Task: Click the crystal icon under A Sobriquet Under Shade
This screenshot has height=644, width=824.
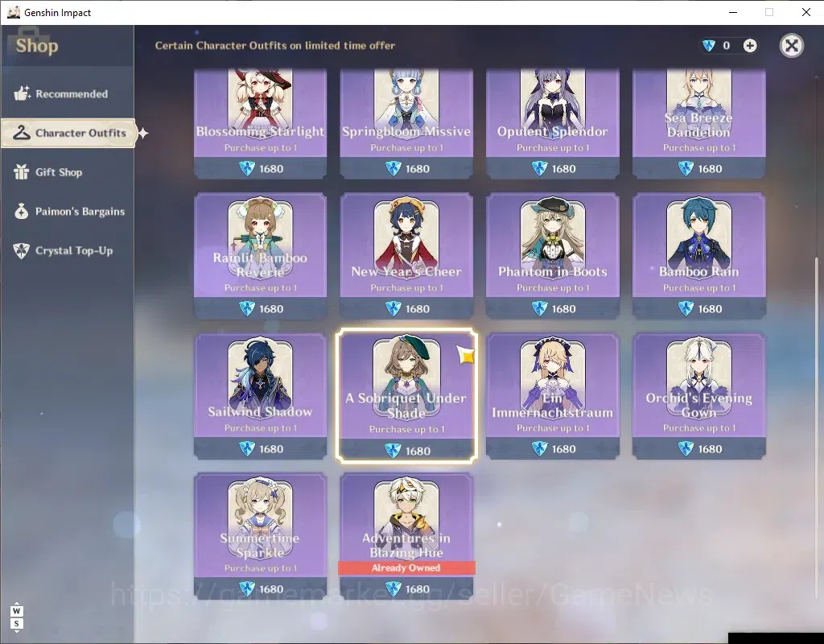Action: (x=393, y=451)
